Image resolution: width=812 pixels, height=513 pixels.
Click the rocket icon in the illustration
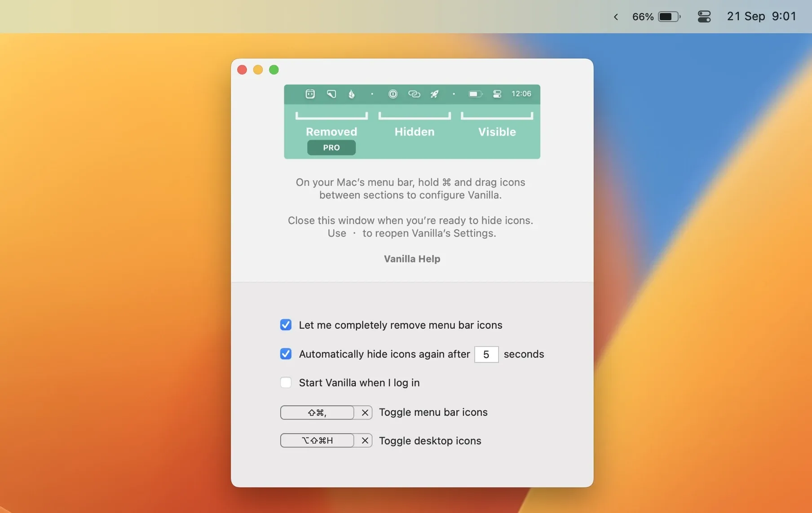(434, 94)
